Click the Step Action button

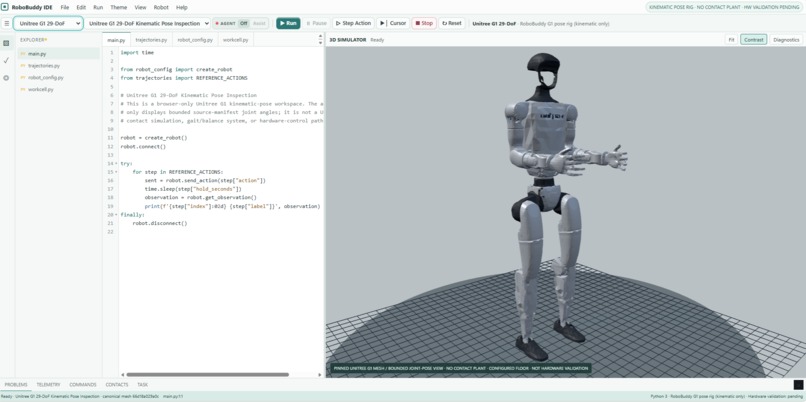pyautogui.click(x=353, y=23)
